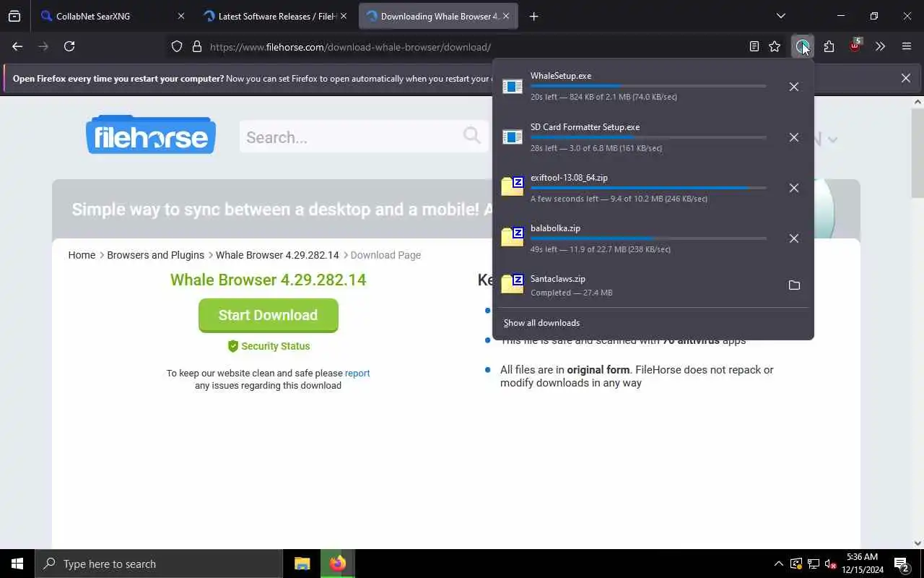Viewport: 924px width, 578px height.
Task: Cancel the exiftool-13.08_64.zip download
Action: (793, 188)
